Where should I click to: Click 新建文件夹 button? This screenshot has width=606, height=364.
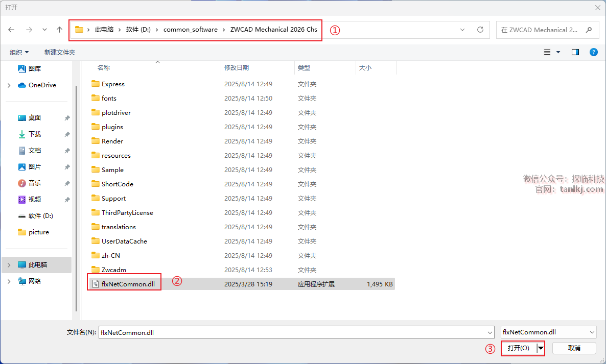[x=59, y=52]
